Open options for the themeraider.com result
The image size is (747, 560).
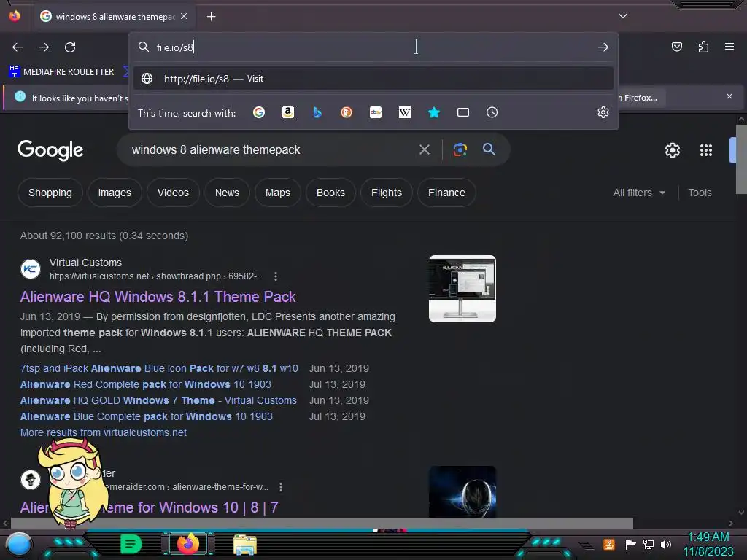(281, 487)
